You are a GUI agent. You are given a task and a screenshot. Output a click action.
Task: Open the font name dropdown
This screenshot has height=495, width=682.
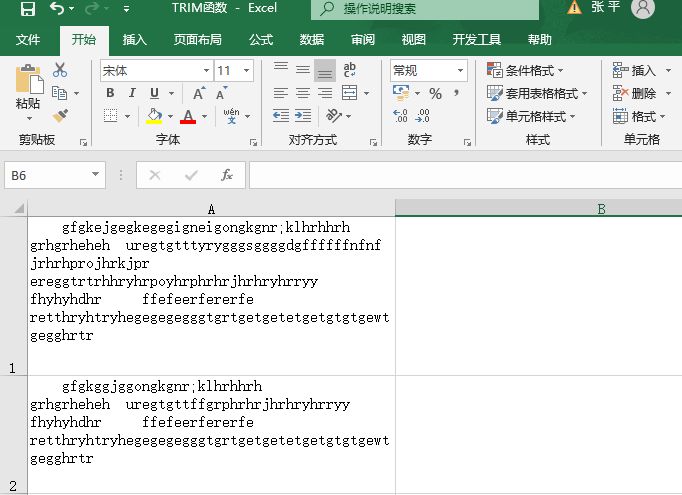[206, 71]
